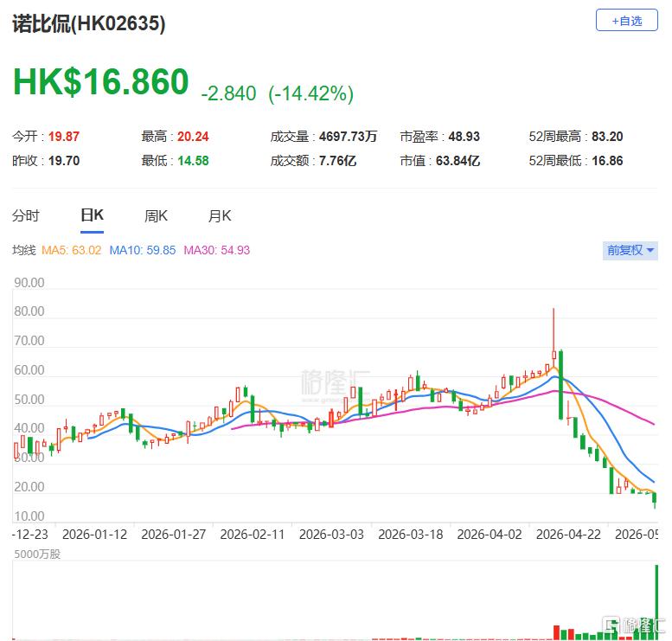Image resolution: width=672 pixels, height=641 pixels.
Task: Click the 成交量 value 4697.73万
Action: [348, 137]
